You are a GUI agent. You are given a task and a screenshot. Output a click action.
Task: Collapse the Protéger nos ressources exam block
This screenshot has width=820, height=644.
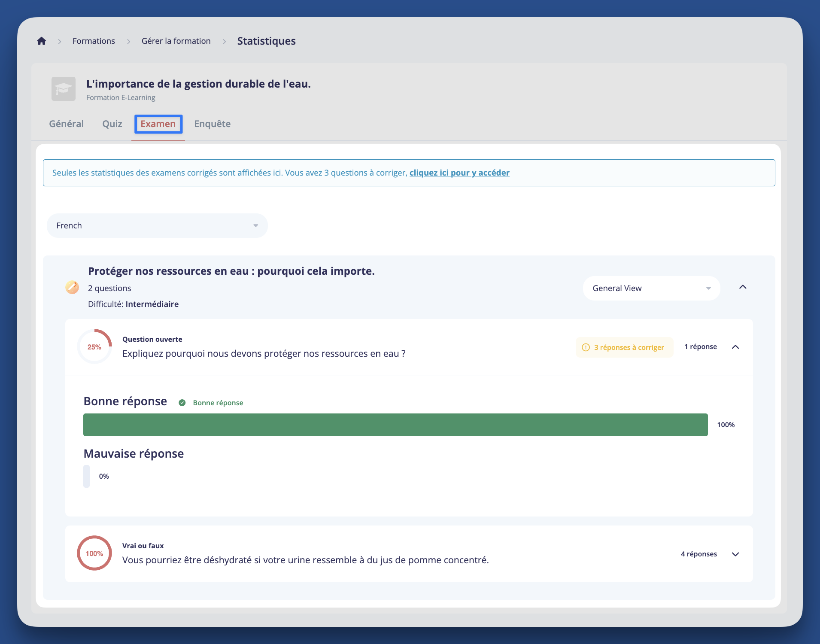743,287
